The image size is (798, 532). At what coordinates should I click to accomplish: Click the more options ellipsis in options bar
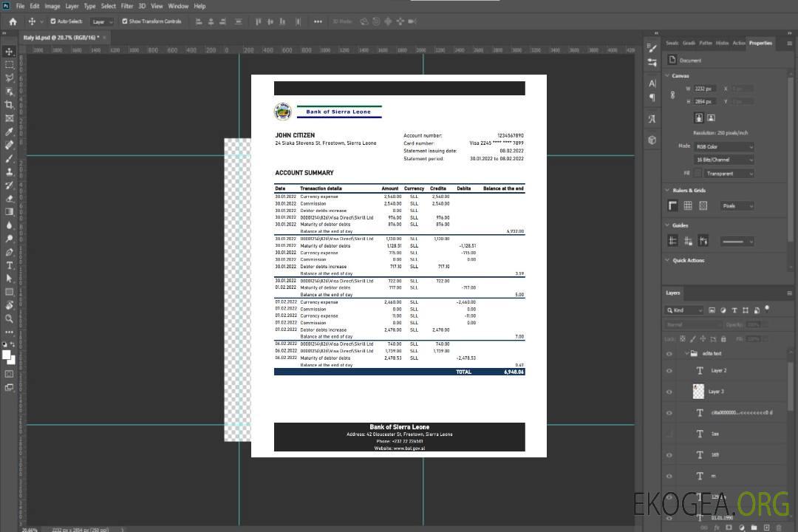[x=318, y=21]
